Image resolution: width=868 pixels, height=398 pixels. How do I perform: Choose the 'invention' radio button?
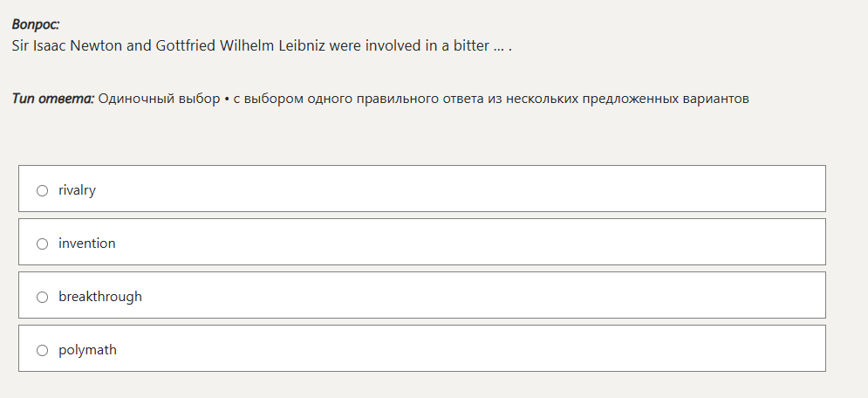(x=42, y=244)
